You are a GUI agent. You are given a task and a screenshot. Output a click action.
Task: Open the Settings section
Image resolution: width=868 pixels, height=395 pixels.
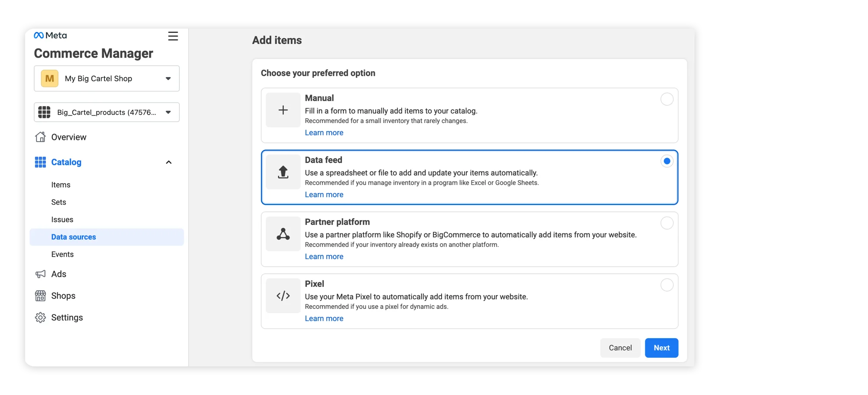coord(67,317)
